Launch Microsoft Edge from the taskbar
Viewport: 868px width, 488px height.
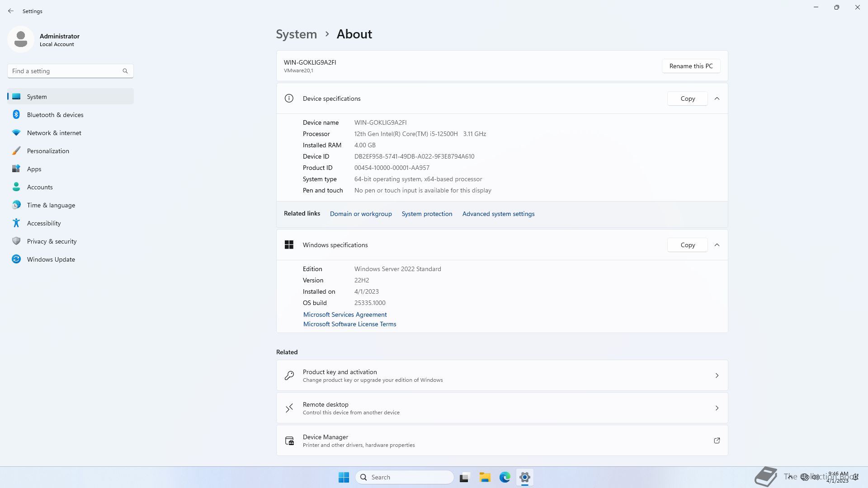(505, 477)
